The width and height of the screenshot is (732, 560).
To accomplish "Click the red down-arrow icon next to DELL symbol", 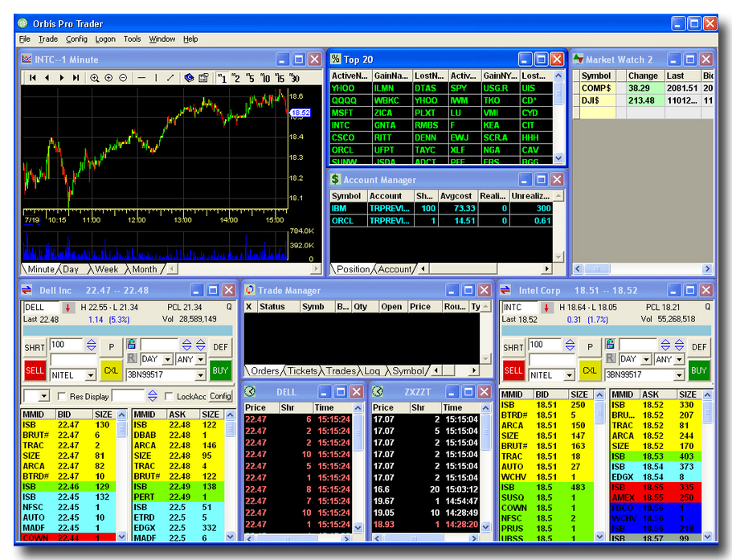I will coord(68,308).
